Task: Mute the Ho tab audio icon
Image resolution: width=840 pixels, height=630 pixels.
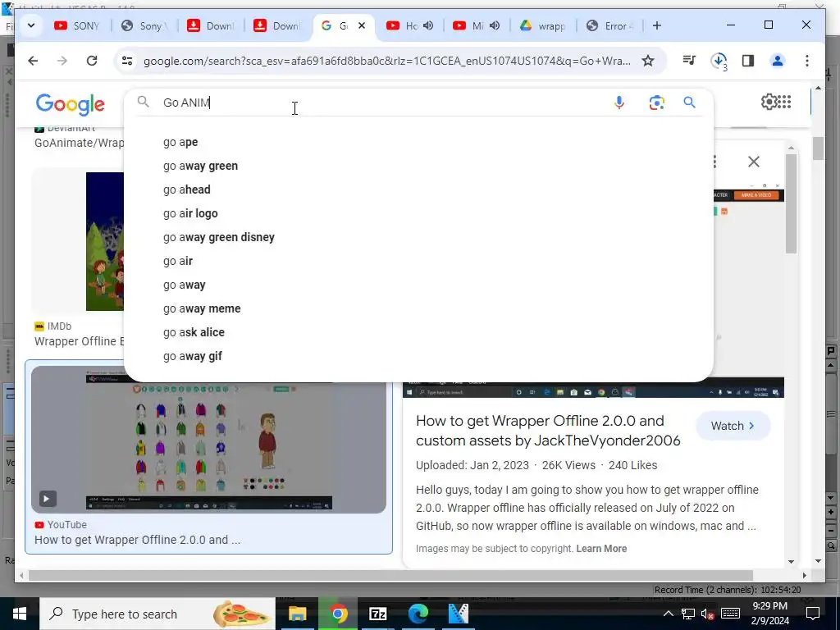Action: click(428, 25)
